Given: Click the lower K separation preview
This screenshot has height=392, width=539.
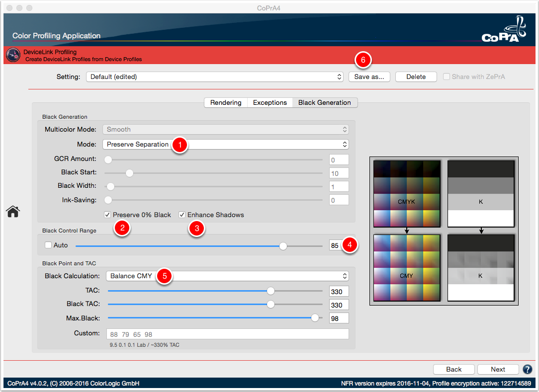Looking at the screenshot, I should point(481,268).
